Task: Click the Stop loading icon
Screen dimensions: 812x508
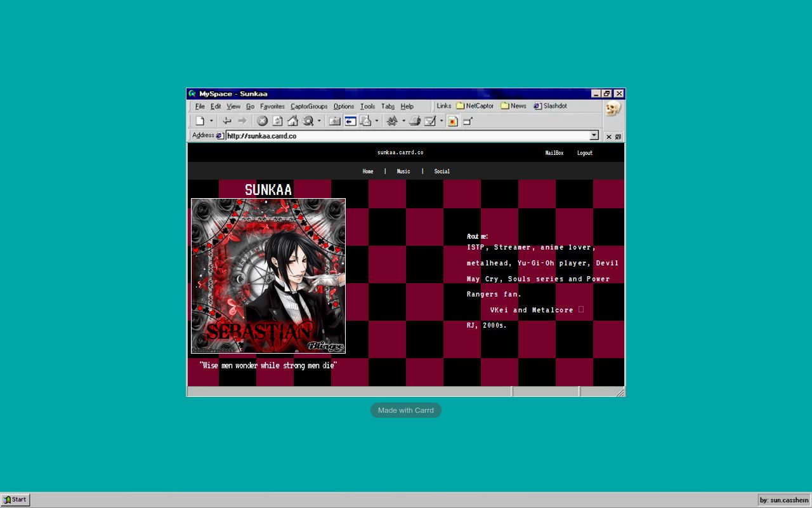Action: (x=262, y=121)
